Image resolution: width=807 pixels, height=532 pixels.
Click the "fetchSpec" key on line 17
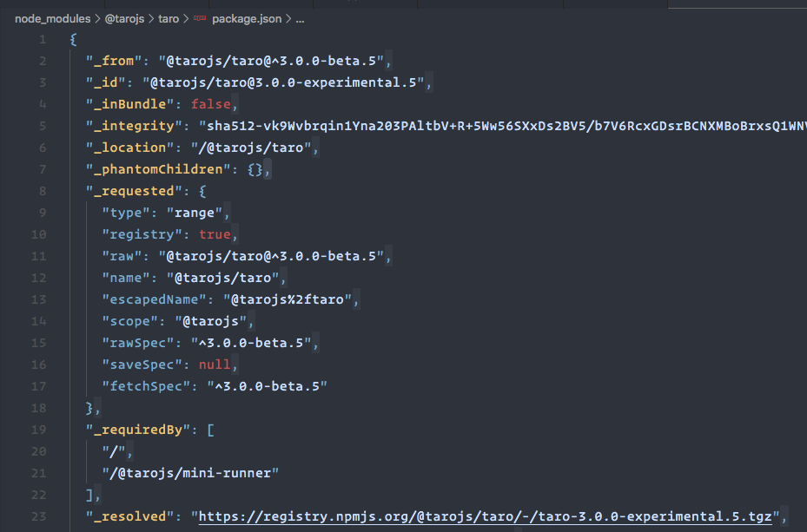[146, 386]
